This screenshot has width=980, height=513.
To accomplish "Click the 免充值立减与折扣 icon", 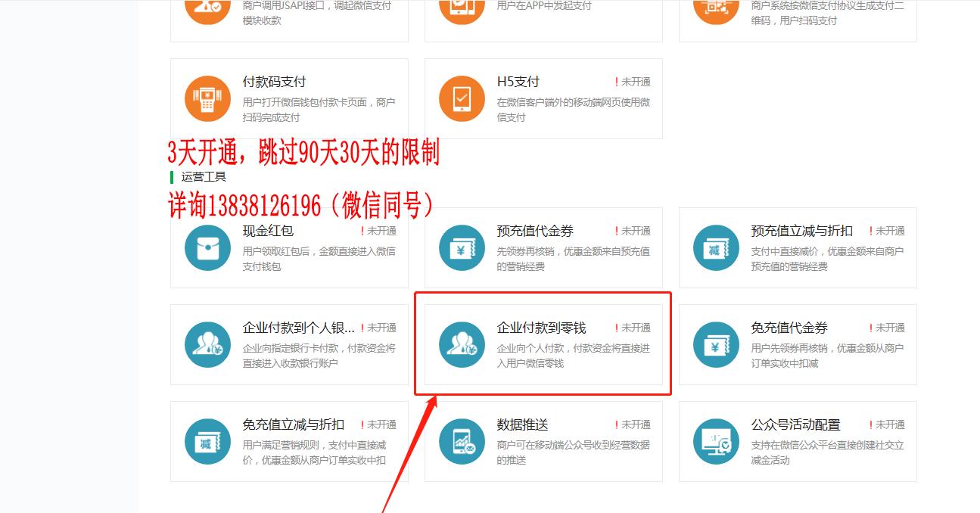I will 207,441.
